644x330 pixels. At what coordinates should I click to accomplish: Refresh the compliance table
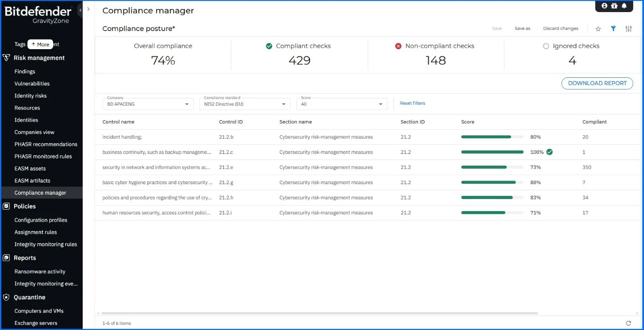point(628,323)
